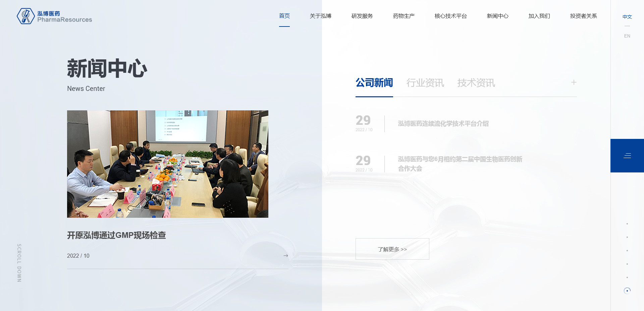Click the PharmaResources logo

[54, 16]
